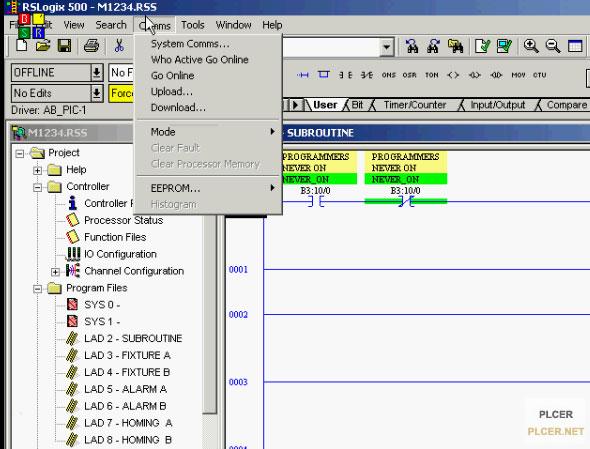The height and width of the screenshot is (449, 590).
Task: Insert the Output Unlatch instruction
Action: (x=496, y=75)
